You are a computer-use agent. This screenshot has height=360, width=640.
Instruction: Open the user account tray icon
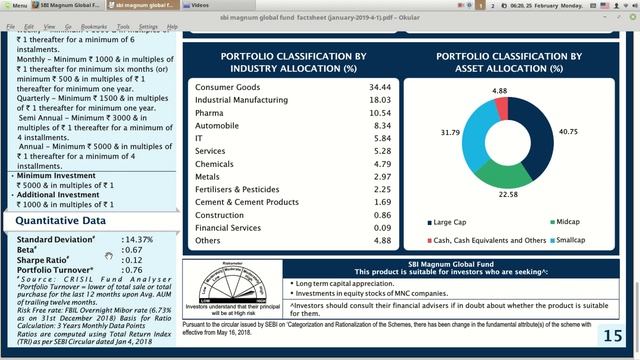[616, 6]
